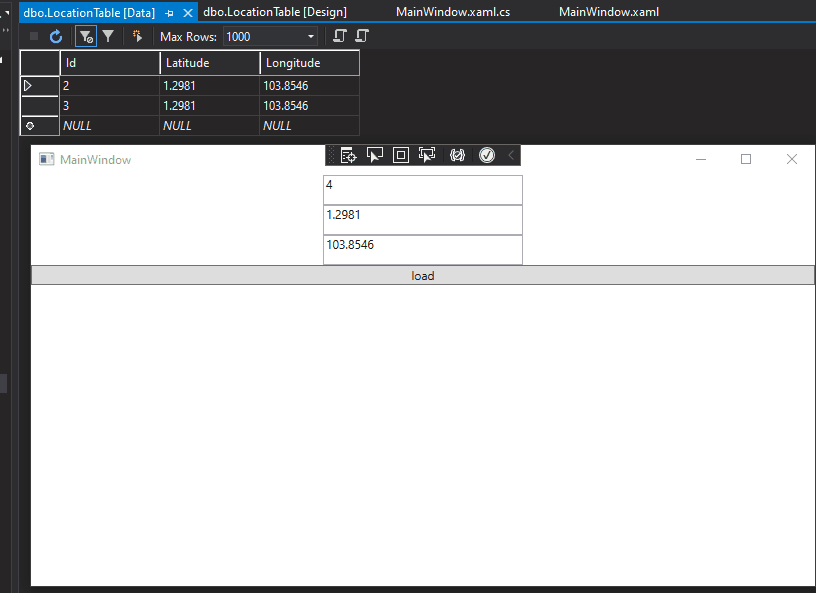Click the Latitude cell in row 2
The width and height of the screenshot is (816, 593).
pos(210,85)
